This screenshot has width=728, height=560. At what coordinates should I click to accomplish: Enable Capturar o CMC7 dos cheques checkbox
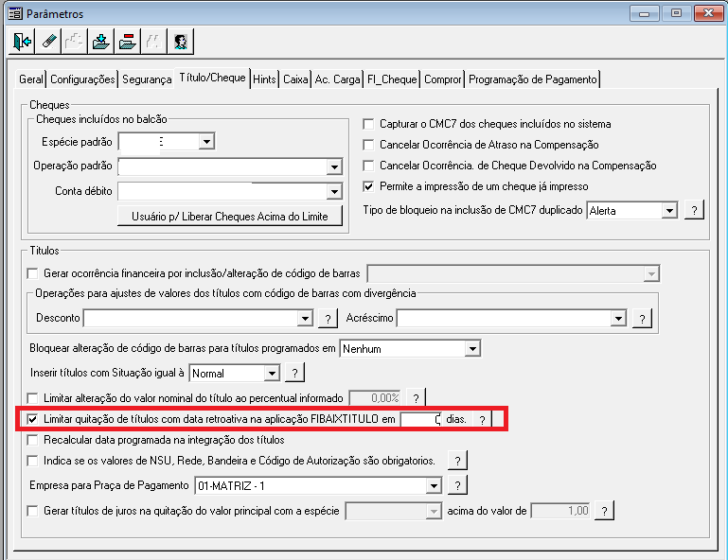coord(368,124)
